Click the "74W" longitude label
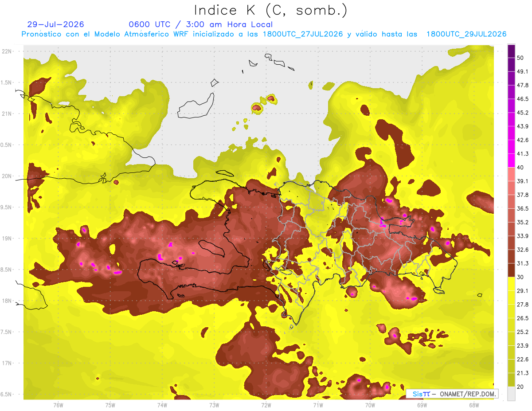Image resolution: width=532 pixels, height=411 pixels. coord(162,405)
